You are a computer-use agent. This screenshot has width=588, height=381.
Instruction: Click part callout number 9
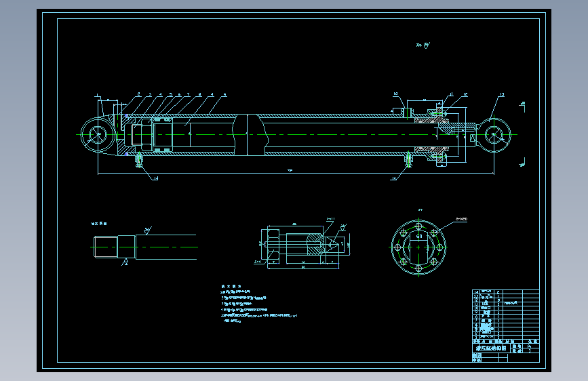click(224, 94)
